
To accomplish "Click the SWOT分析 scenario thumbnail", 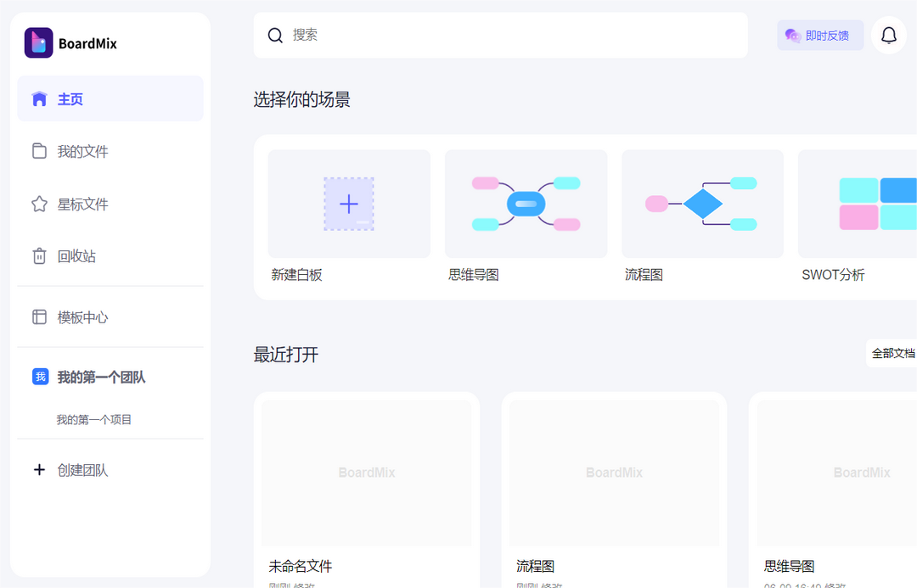I will click(858, 204).
